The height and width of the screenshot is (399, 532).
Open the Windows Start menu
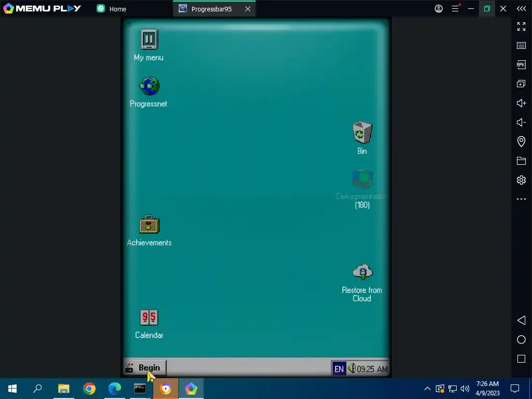(12, 389)
